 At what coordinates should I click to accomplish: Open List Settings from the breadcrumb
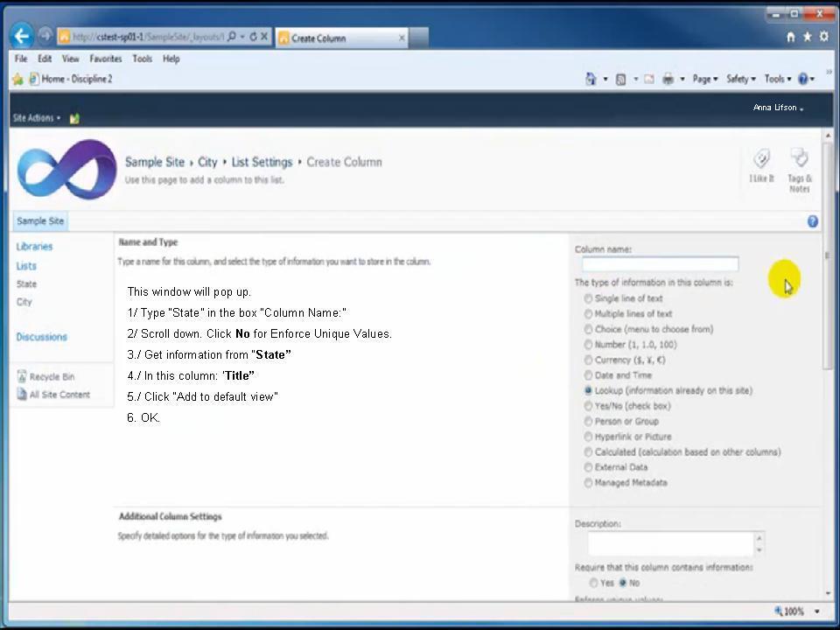(x=262, y=162)
